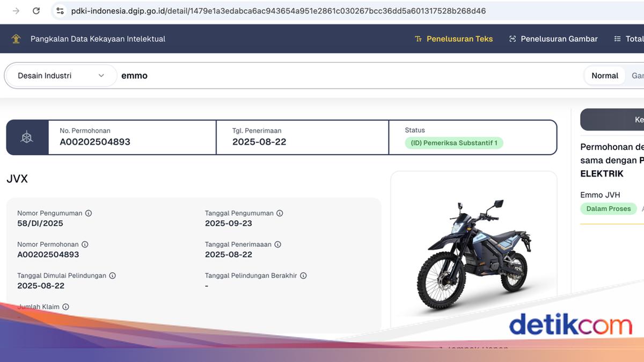
Task: Click info icon next to Tanggal Pengumuman
Action: click(x=279, y=213)
